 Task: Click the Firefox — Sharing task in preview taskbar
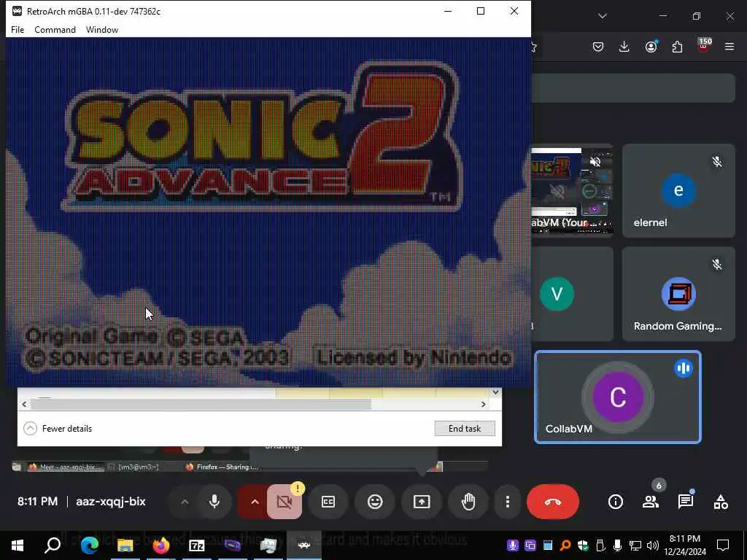222,467
